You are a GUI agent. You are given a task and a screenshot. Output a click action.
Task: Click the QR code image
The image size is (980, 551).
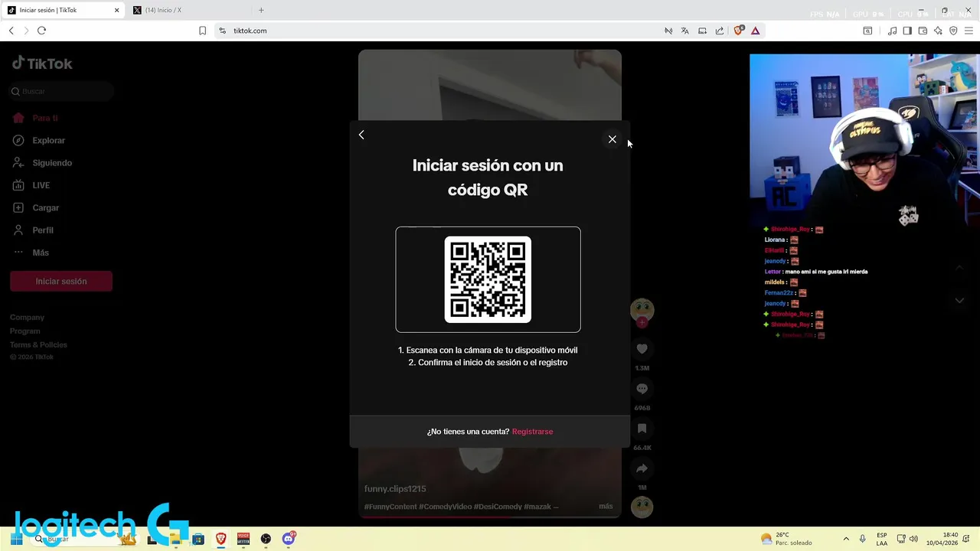(x=488, y=279)
